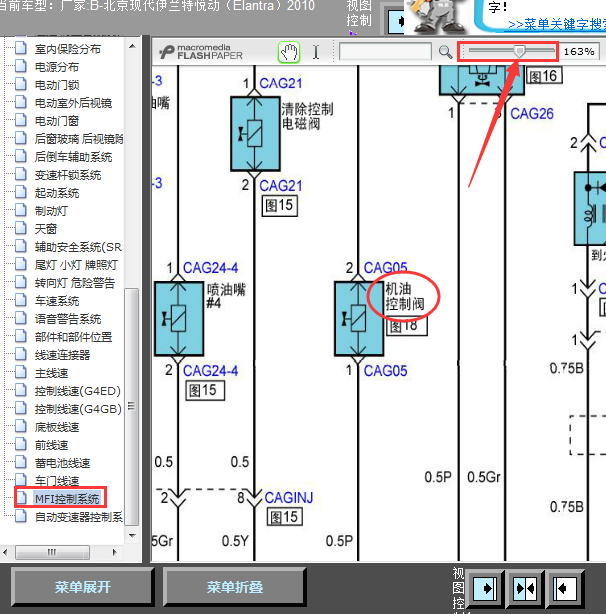Click 图15 reference under CAG24-4

coord(205,390)
